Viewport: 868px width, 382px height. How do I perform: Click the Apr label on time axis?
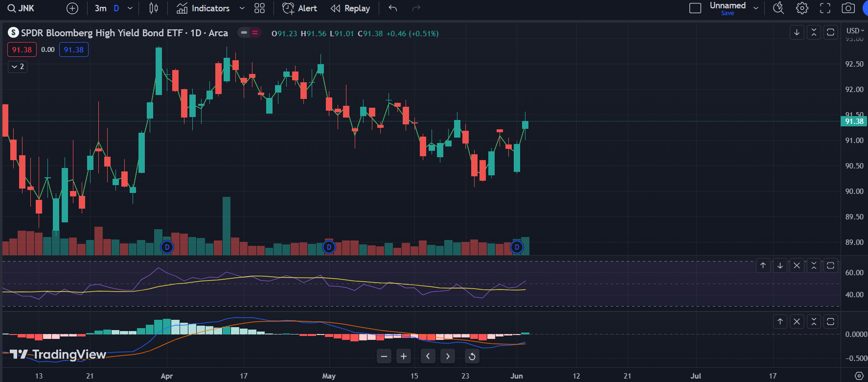(x=167, y=376)
